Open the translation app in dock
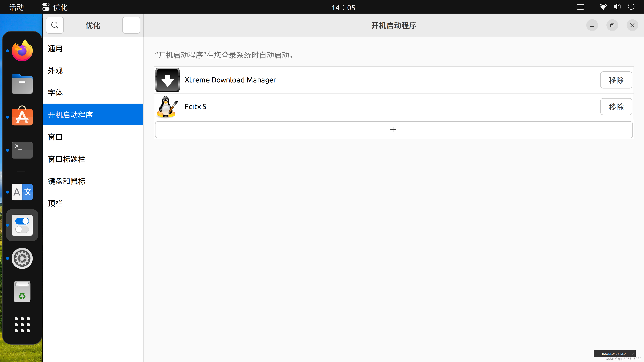 point(22,192)
